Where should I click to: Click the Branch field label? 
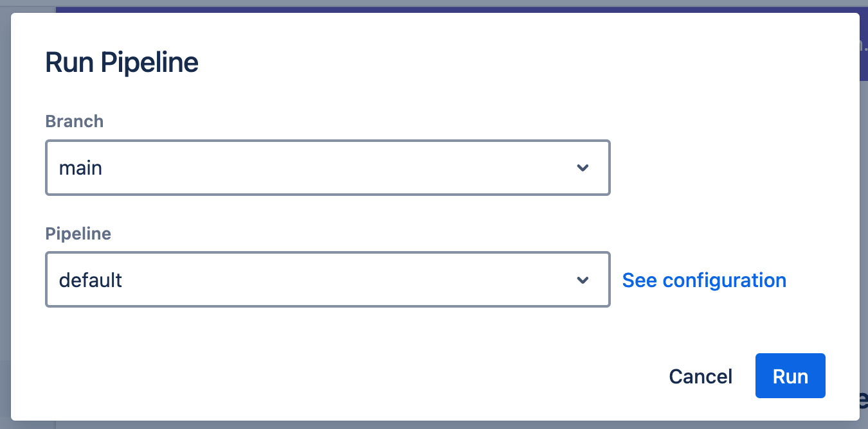click(x=75, y=121)
